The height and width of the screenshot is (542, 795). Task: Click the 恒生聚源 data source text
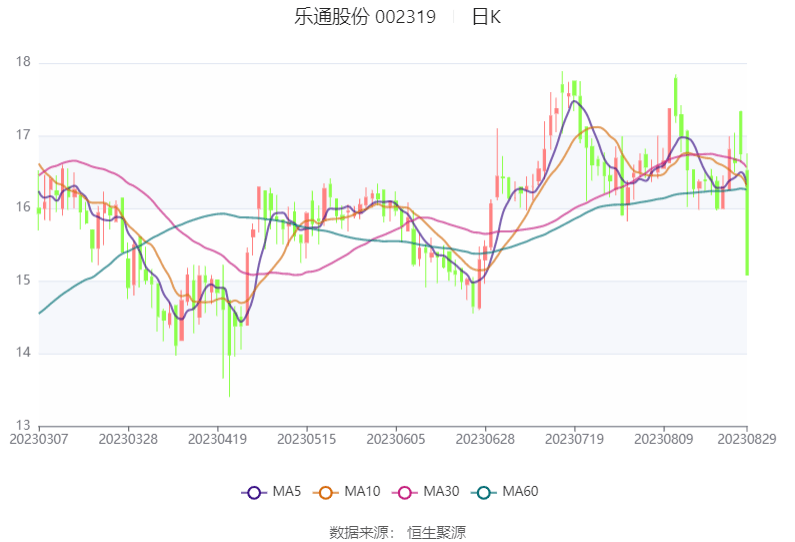coord(436,532)
